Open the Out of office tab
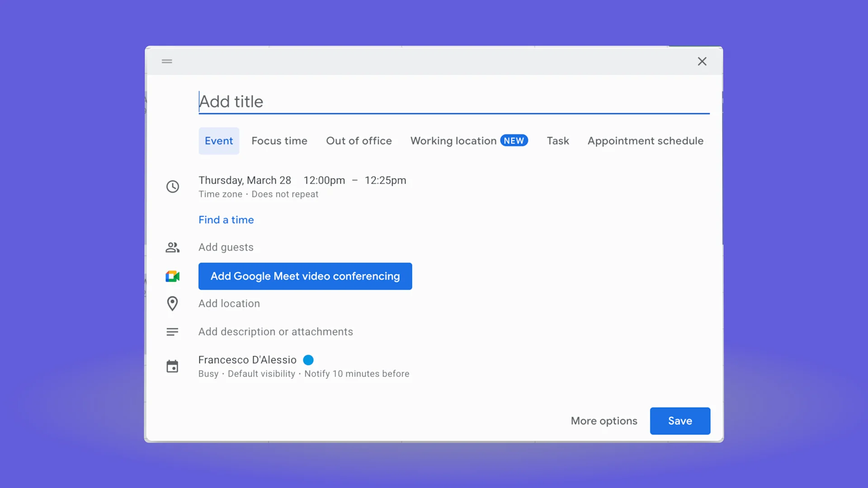868x488 pixels. [x=359, y=141]
